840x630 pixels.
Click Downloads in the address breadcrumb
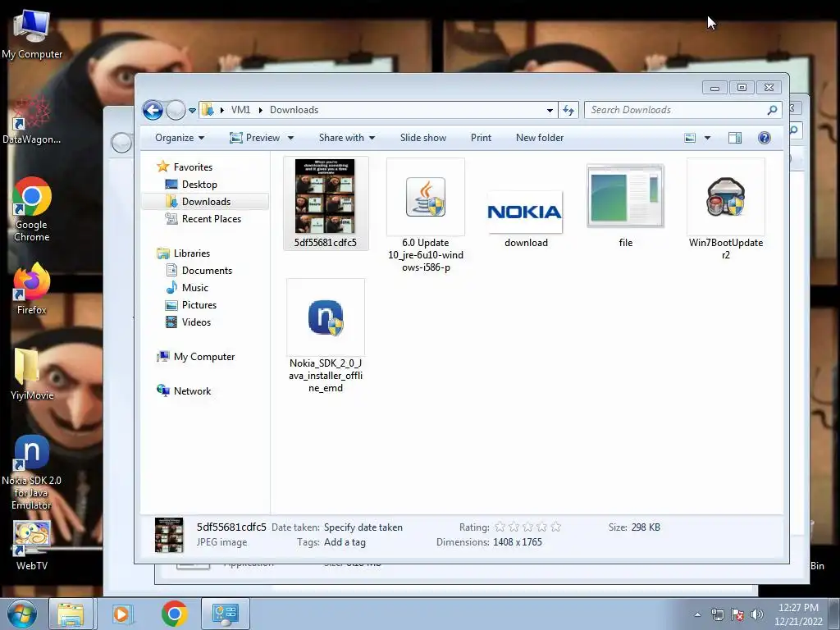[x=294, y=110]
